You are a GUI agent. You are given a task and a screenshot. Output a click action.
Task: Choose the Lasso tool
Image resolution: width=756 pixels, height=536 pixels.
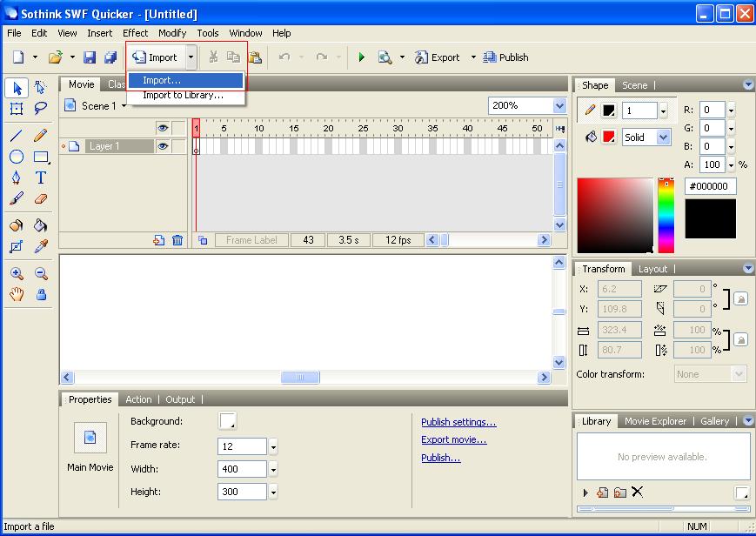pyautogui.click(x=41, y=109)
